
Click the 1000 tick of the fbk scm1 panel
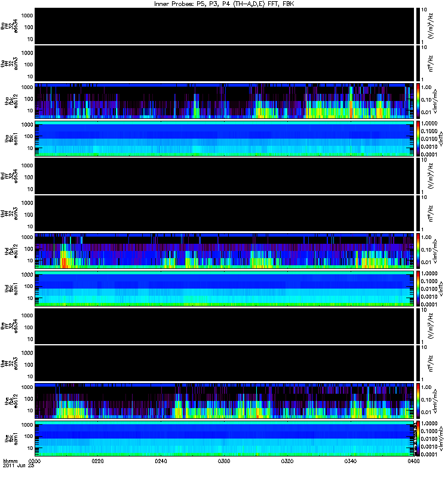click(x=27, y=424)
